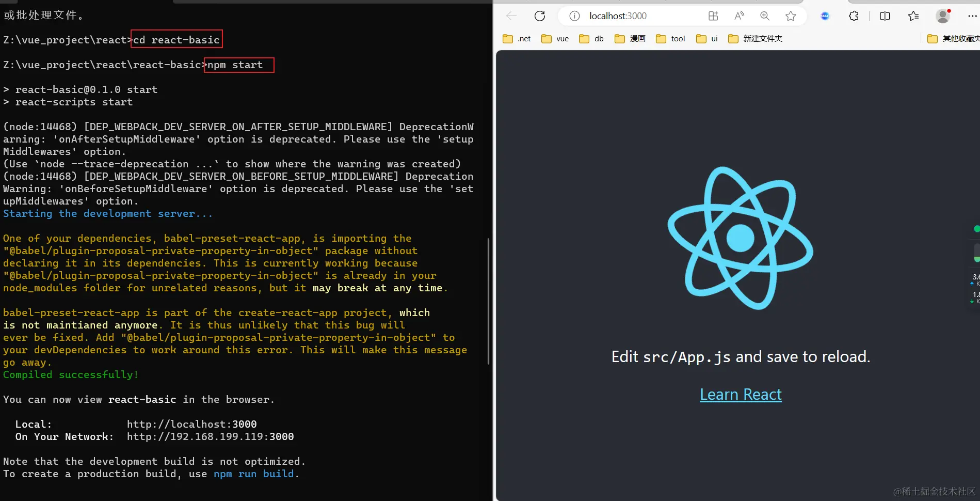Click the 'cd react-basic' command text

point(176,40)
